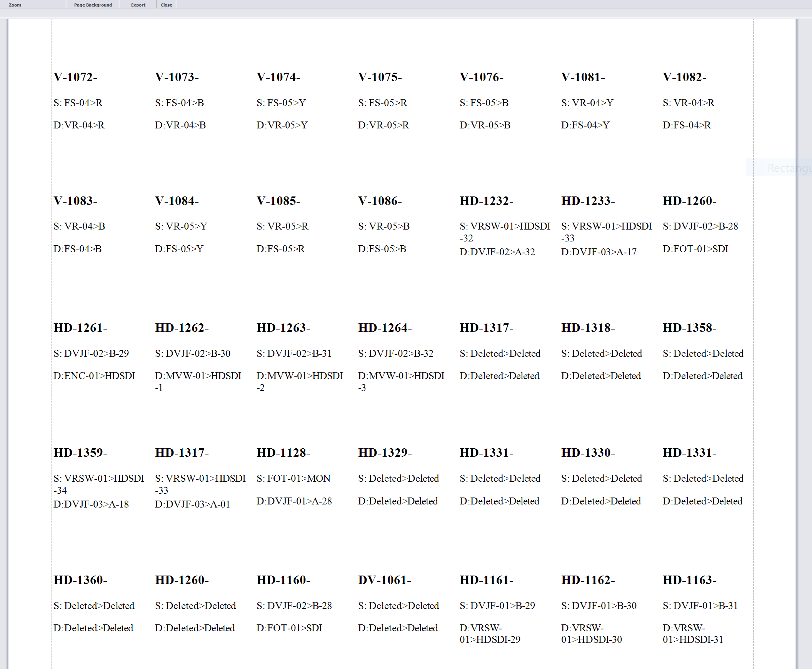Open the Zoom ribbon group
The image size is (812, 669).
click(15, 5)
